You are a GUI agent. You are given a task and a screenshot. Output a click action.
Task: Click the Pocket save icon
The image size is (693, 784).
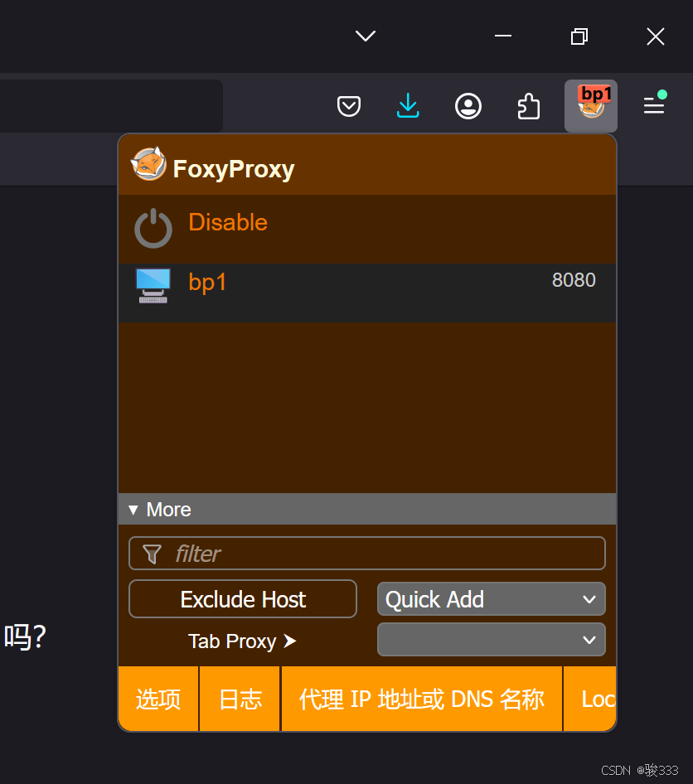[x=348, y=106]
